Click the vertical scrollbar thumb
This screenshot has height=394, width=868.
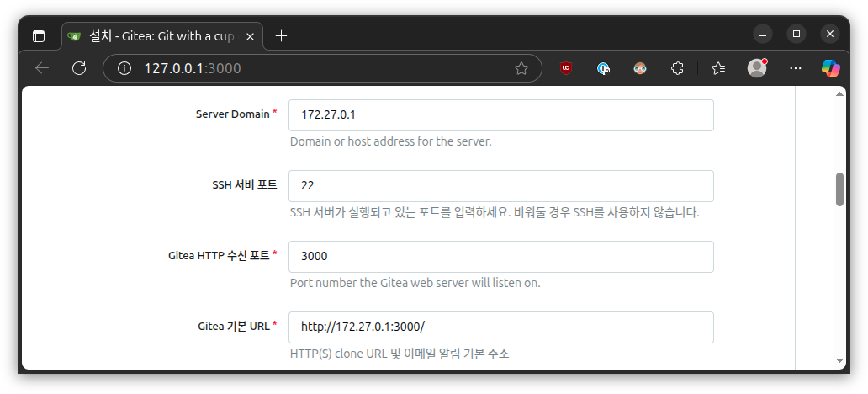point(839,189)
